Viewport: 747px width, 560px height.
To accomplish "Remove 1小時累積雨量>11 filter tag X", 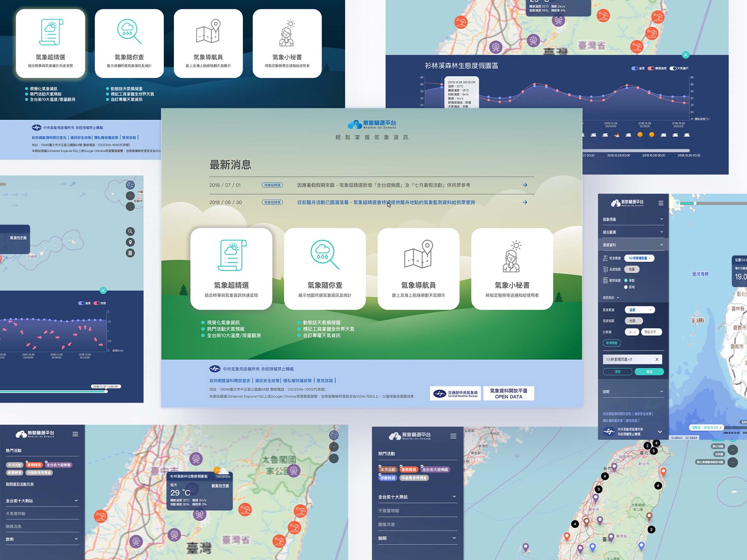I will [x=657, y=359].
